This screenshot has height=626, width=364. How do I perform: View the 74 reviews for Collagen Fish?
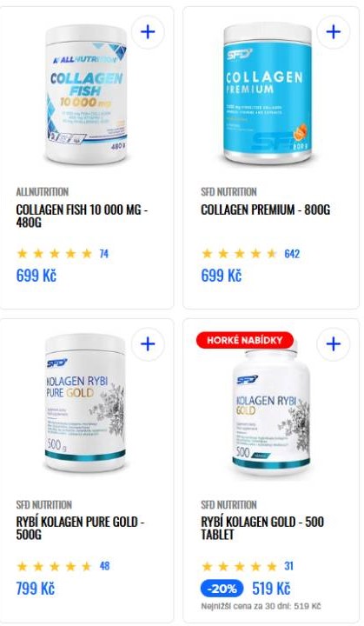pyautogui.click(x=103, y=254)
